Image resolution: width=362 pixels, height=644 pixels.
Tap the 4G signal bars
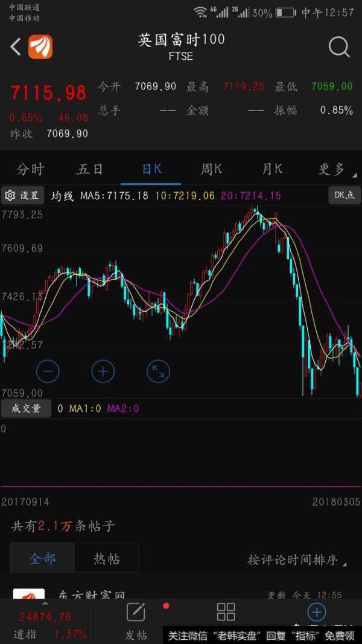point(220,11)
